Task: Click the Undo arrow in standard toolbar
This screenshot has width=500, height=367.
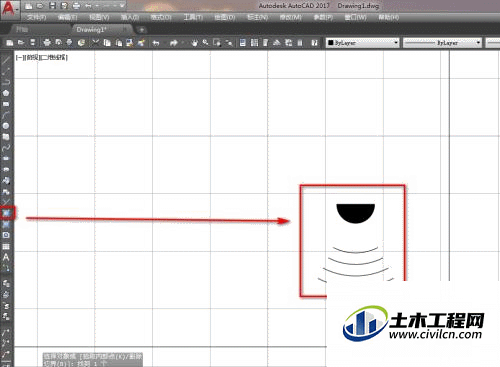Action: [156, 43]
